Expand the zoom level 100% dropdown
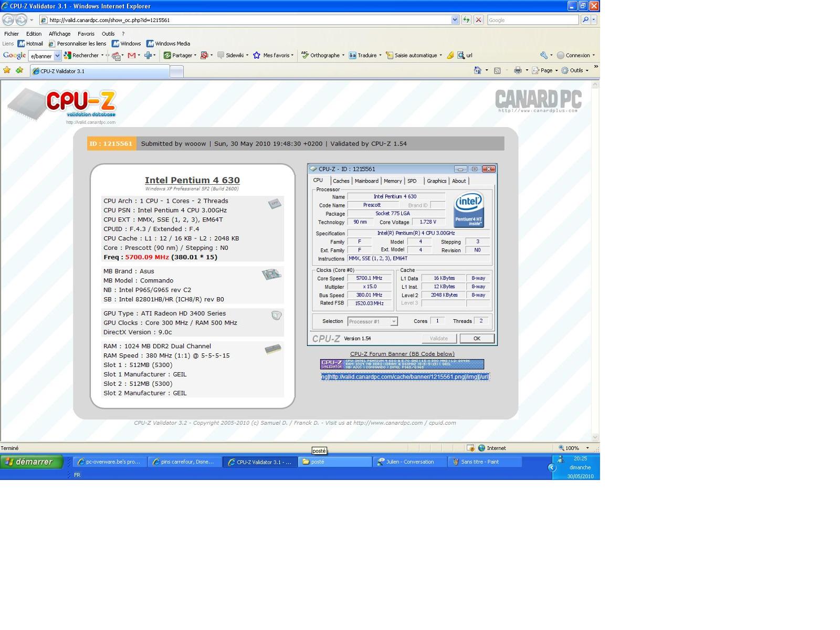The width and height of the screenshot is (840, 630). pos(587,448)
